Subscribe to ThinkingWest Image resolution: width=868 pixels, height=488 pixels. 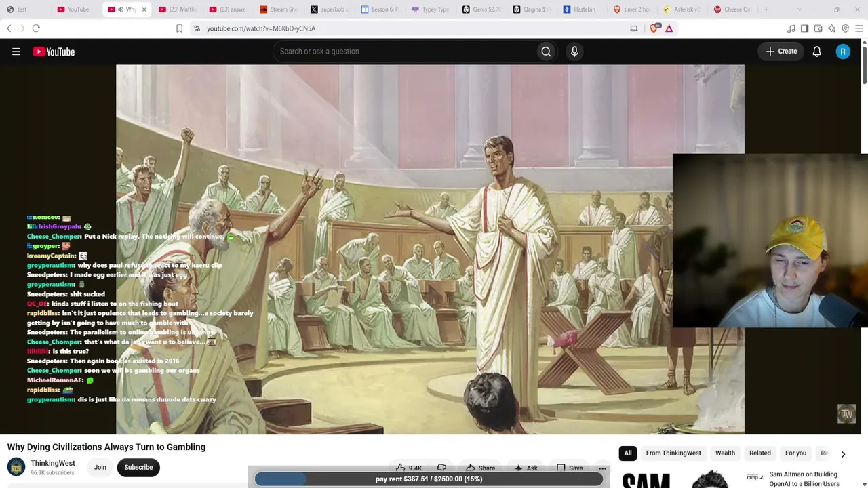(x=138, y=467)
